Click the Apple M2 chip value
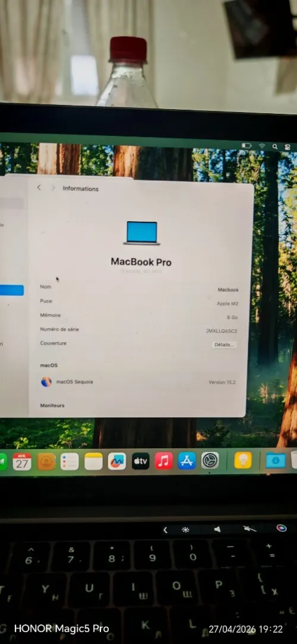 [227, 304]
